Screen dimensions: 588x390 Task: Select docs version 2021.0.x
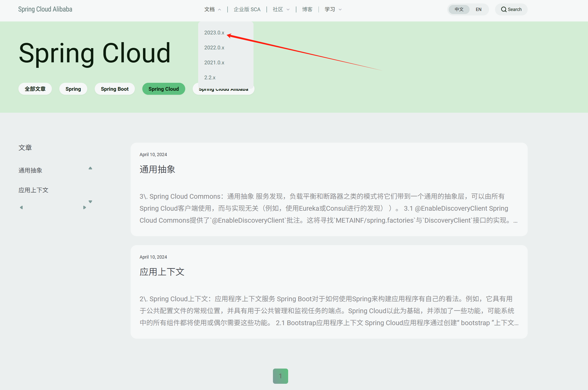(214, 63)
